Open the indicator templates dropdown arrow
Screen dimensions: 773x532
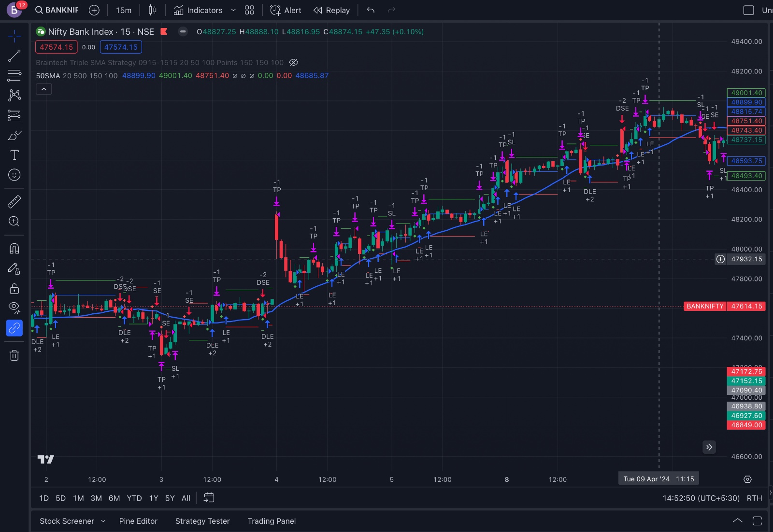233,10
